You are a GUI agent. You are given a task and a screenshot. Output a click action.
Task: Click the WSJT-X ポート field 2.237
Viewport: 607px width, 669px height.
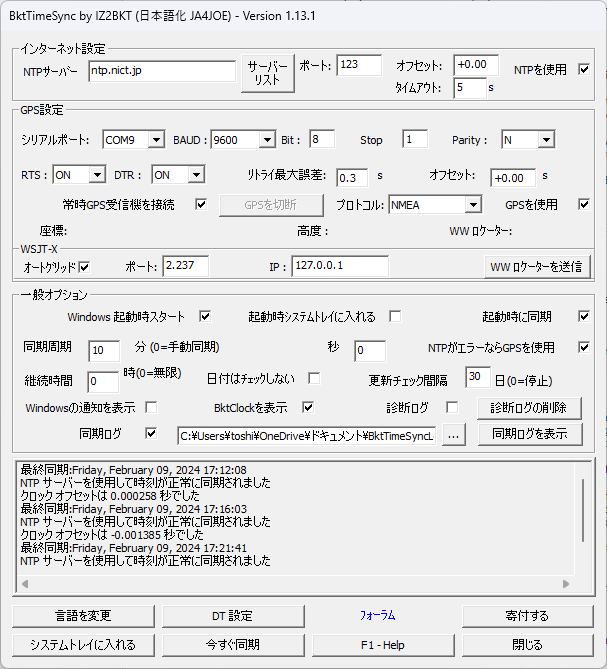click(x=186, y=266)
